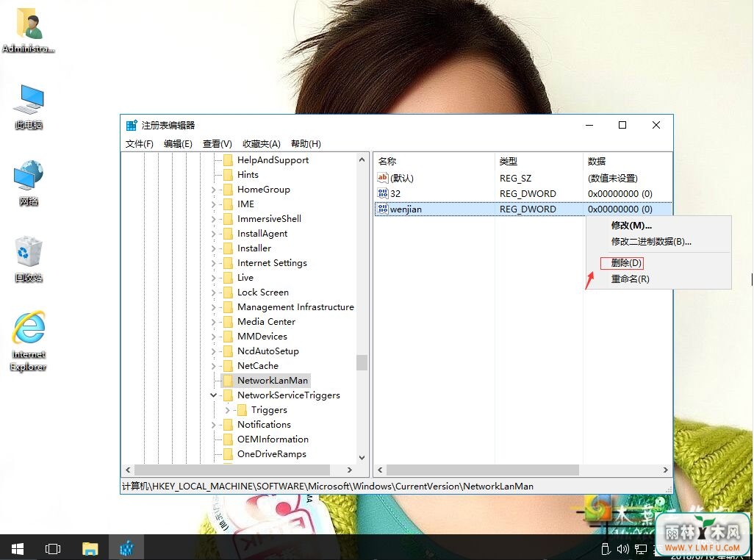Open Network (网络) desktop icon
The image size is (754, 560).
(29, 183)
